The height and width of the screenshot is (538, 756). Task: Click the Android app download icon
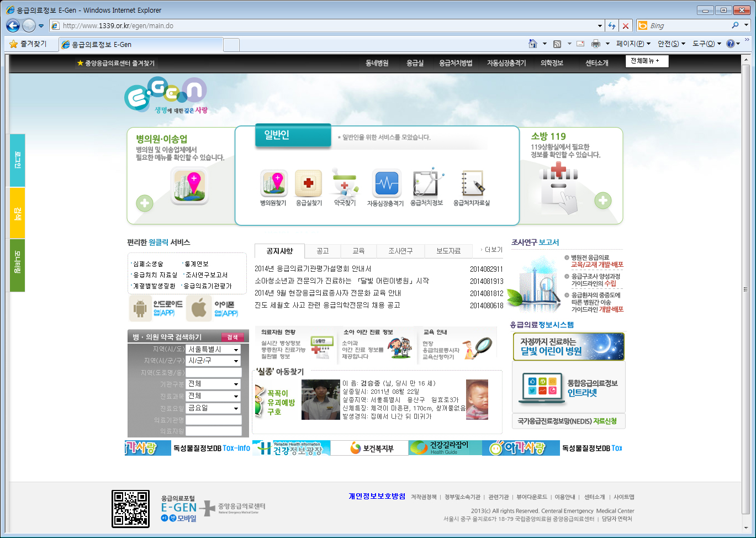tap(140, 308)
